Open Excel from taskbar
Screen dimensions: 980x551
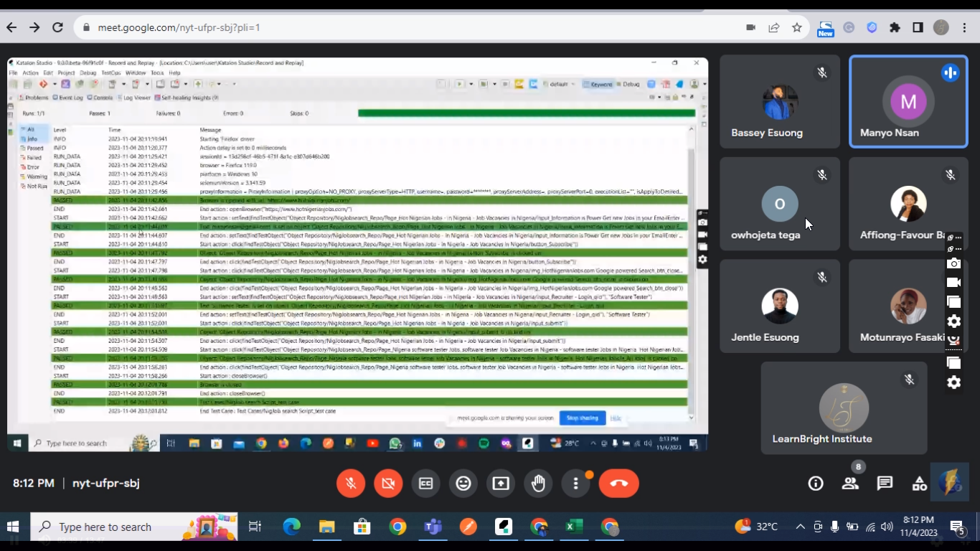click(573, 527)
